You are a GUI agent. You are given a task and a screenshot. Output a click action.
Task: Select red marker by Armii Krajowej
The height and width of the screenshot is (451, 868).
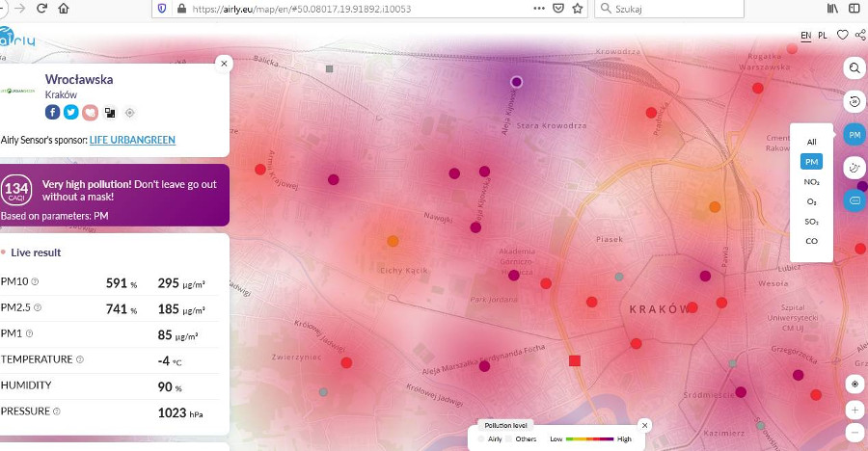click(x=260, y=170)
